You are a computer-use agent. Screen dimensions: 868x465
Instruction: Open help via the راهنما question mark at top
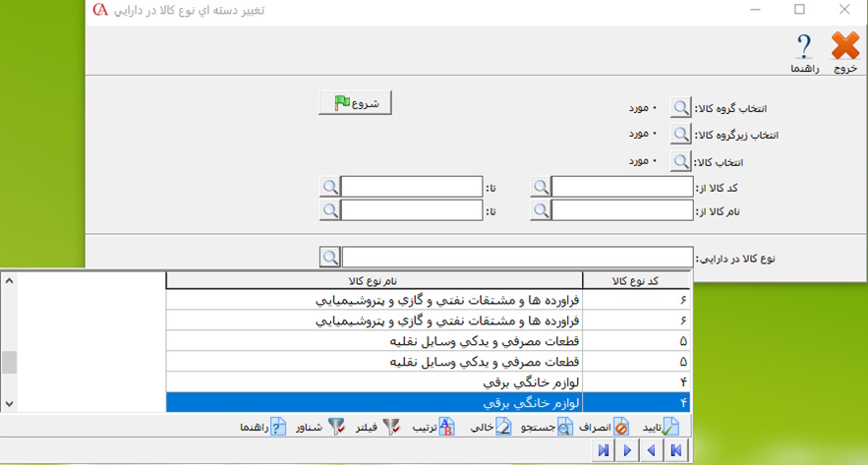804,47
